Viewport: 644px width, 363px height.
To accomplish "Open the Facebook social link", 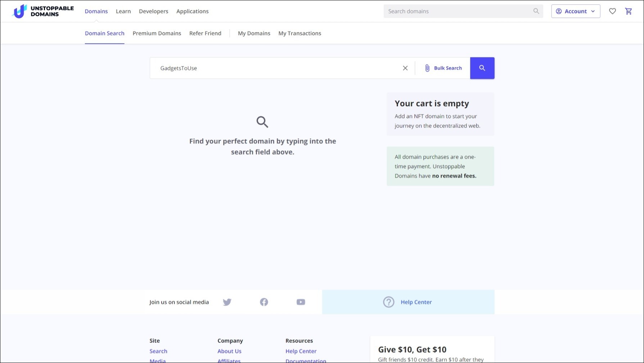I will click(264, 302).
